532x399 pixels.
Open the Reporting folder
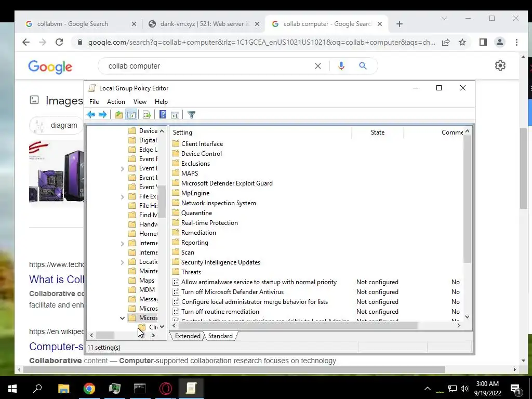pyautogui.click(x=194, y=243)
